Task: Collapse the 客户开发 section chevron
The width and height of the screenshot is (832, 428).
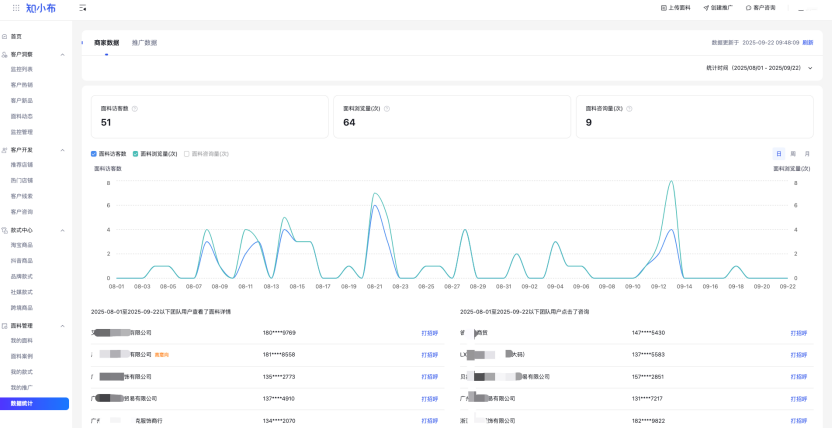Action: coord(63,150)
